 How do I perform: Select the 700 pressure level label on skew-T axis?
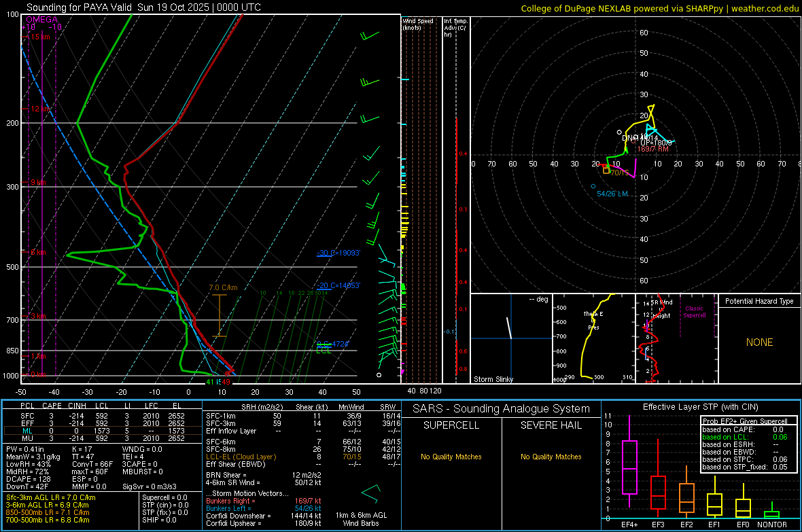(x=12, y=320)
